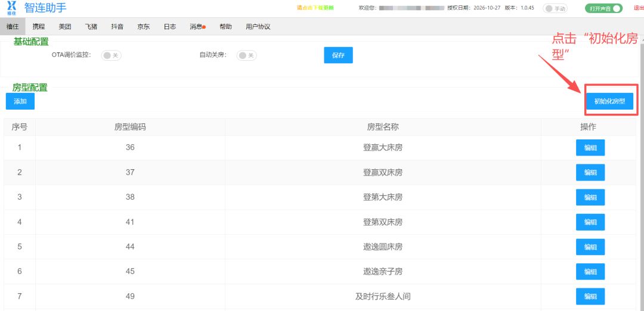Select room code cell 36
The height and width of the screenshot is (311, 644).
click(x=130, y=147)
